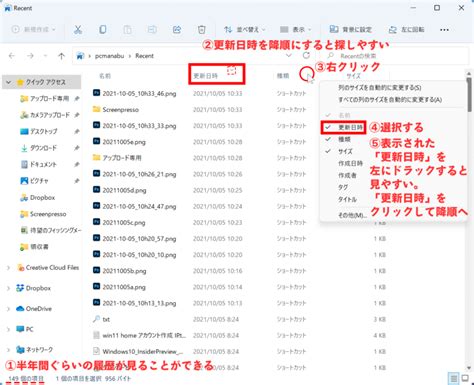Toggle タグ column in context menu
Viewport: 474px width, 385px height.
[x=343, y=187]
